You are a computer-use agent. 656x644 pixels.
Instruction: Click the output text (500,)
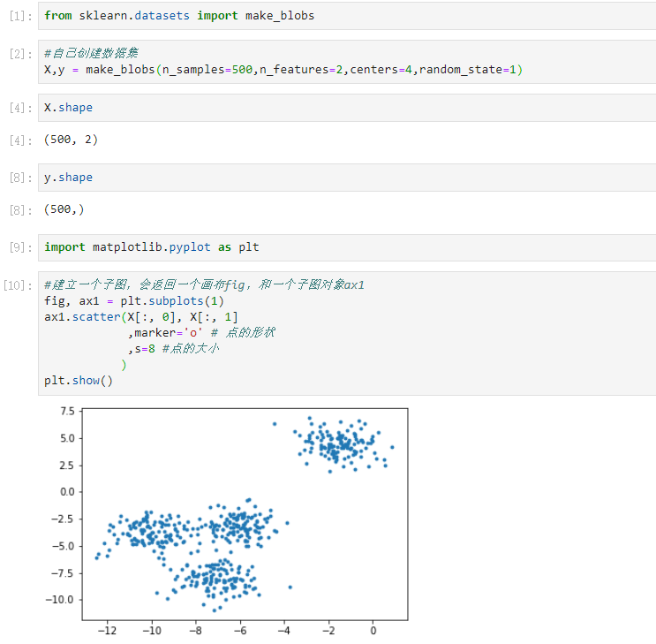pyautogui.click(x=64, y=209)
